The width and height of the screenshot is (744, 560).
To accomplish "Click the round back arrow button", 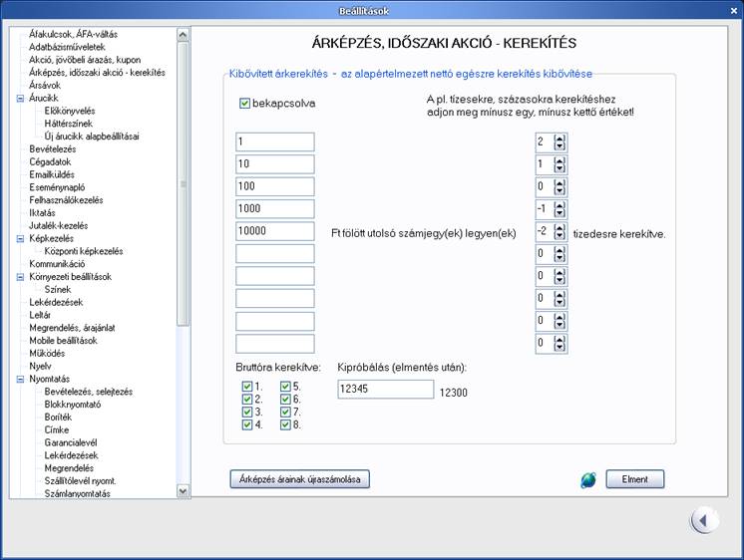I will coord(704,521).
